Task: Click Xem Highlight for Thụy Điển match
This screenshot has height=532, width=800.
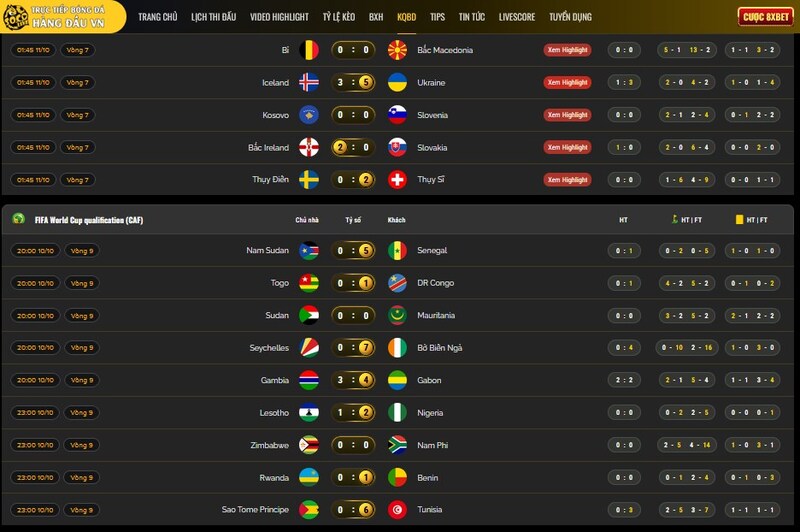Action: tap(567, 180)
